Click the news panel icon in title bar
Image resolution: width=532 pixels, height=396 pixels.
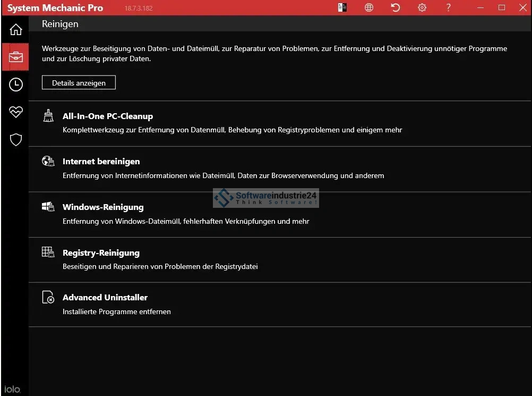click(x=342, y=7)
